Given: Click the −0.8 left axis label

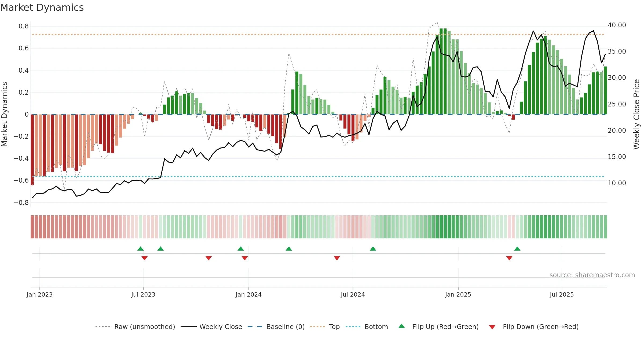Looking at the screenshot, I should click(x=21, y=203).
